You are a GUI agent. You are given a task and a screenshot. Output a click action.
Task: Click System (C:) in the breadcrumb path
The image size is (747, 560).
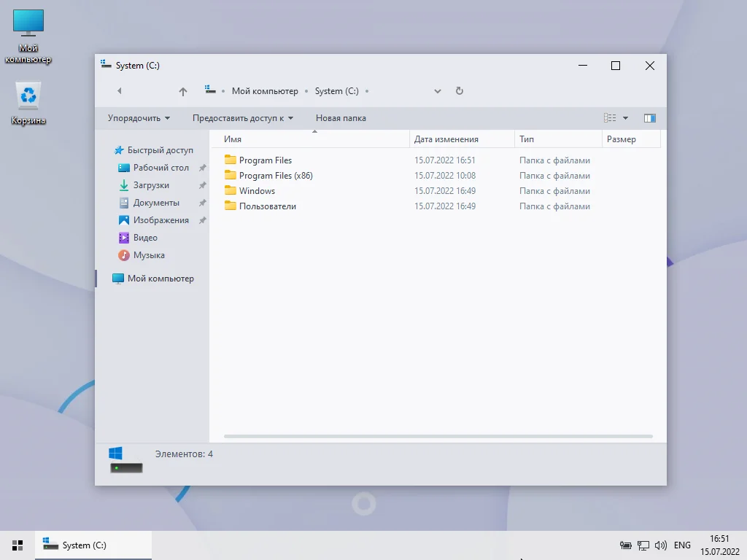point(337,91)
